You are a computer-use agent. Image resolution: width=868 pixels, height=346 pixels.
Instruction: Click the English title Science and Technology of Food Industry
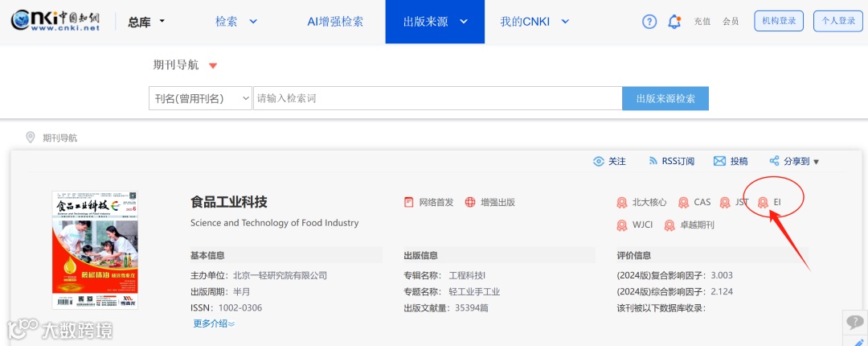pyautogui.click(x=275, y=223)
